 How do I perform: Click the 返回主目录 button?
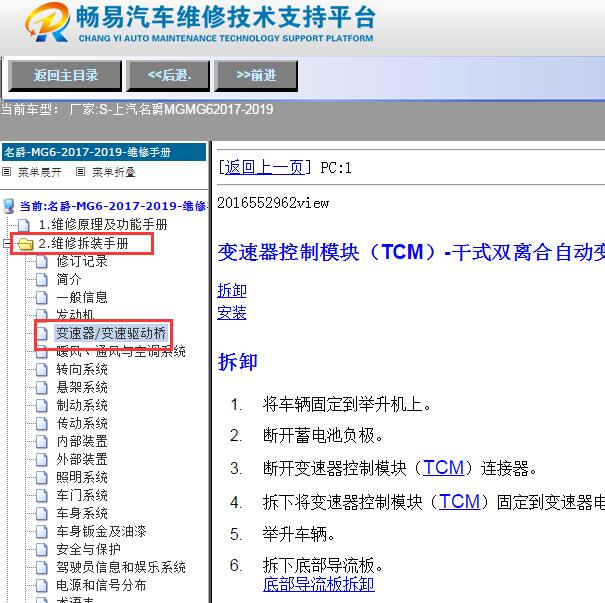click(x=65, y=76)
